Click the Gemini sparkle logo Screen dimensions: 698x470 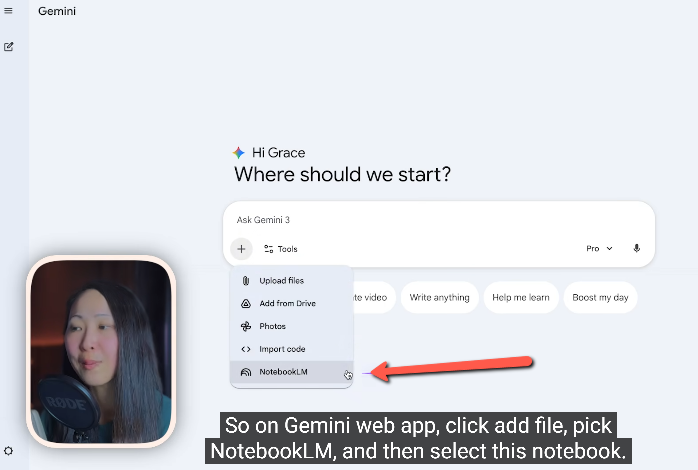click(x=239, y=153)
